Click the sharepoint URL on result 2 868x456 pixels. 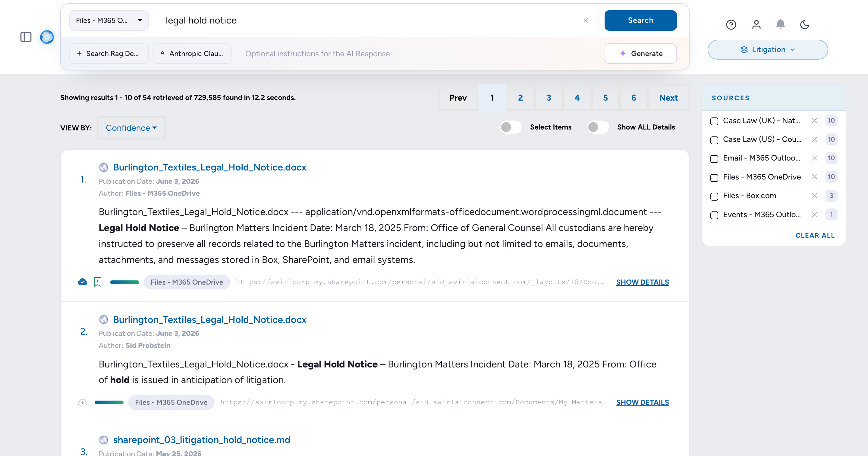(x=413, y=402)
